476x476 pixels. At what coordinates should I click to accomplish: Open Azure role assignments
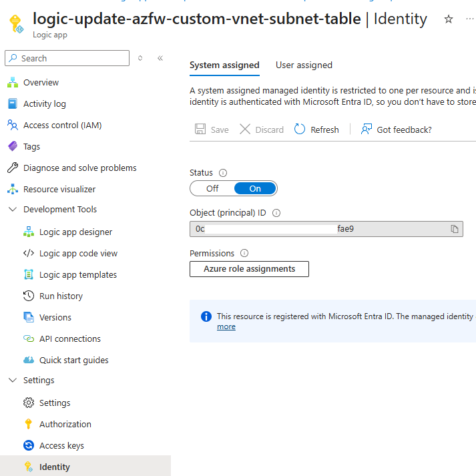249,269
